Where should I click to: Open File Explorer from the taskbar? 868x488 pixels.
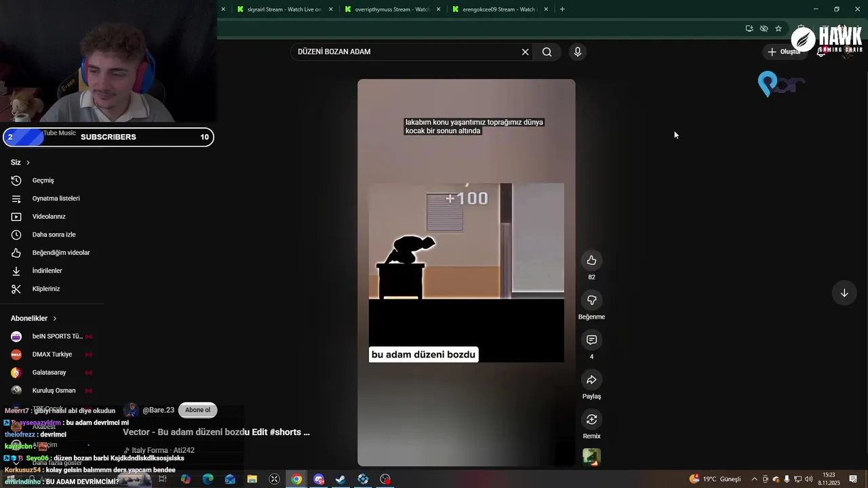(x=252, y=479)
